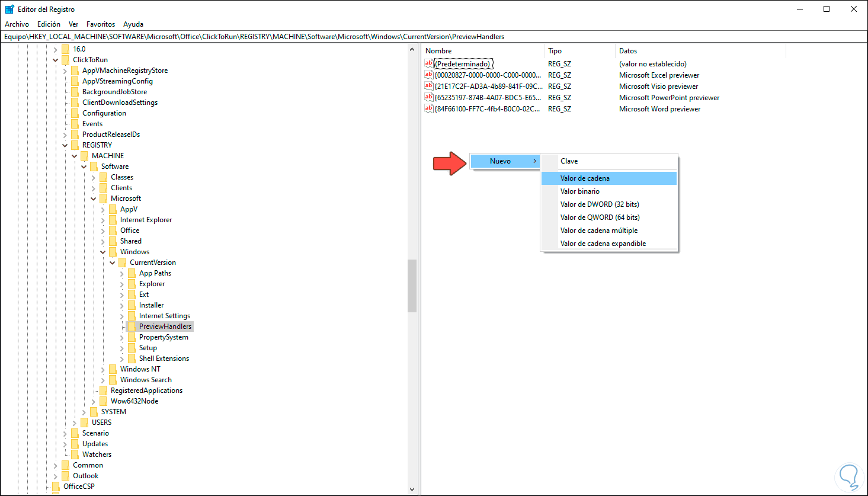Click the OfficeCSP folder icon
868x496 pixels.
tap(56, 487)
